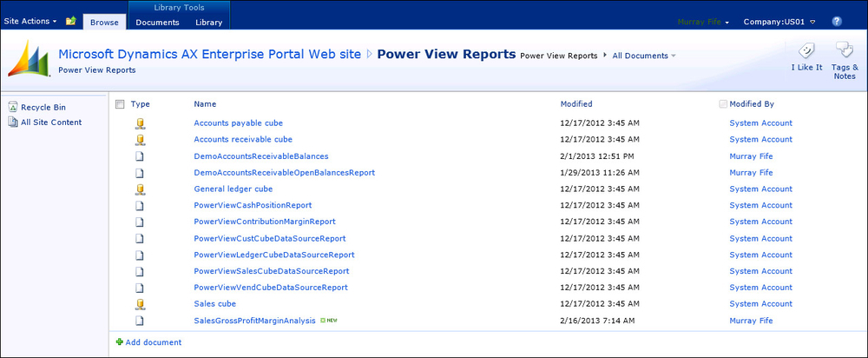This screenshot has width=868, height=358.
Task: Click document icon for PowerViewVendCubeDataSourceReport
Action: pyautogui.click(x=140, y=288)
